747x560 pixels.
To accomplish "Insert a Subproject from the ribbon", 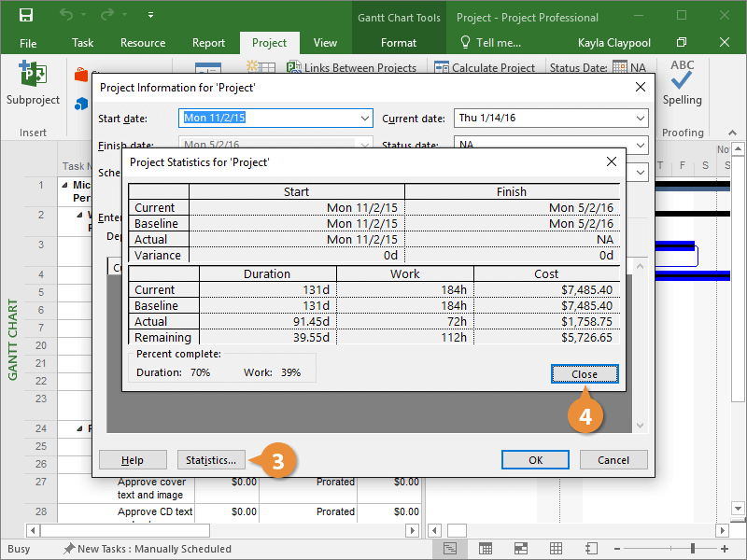I will click(x=33, y=86).
